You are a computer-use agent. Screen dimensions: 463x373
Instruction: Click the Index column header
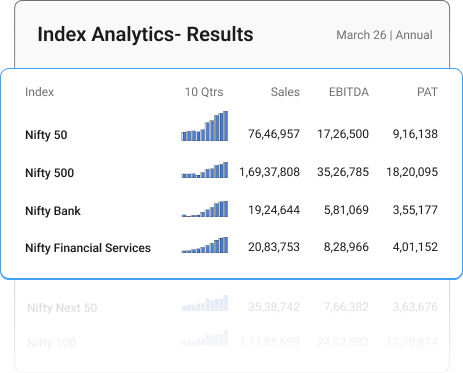[x=39, y=92]
